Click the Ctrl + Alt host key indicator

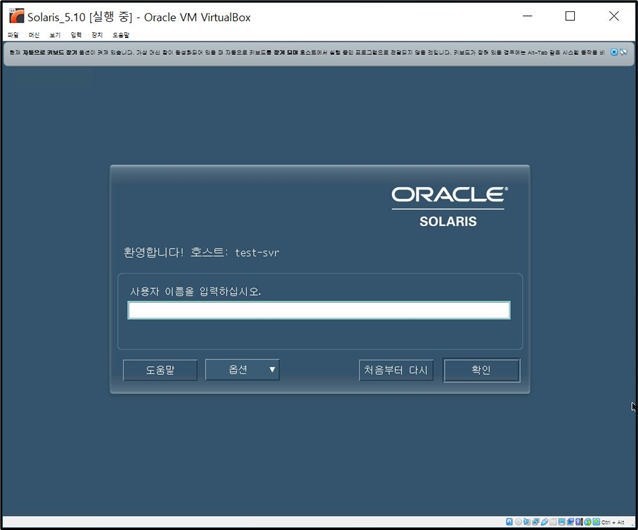click(x=613, y=522)
